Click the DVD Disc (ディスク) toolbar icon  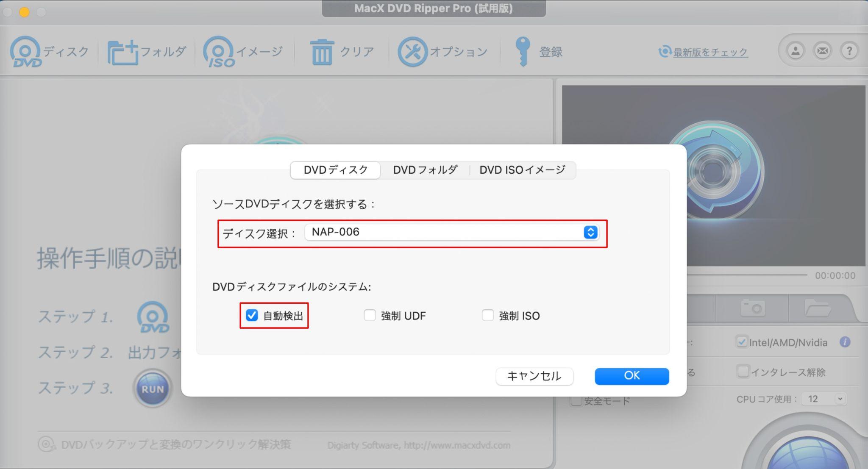pos(25,52)
